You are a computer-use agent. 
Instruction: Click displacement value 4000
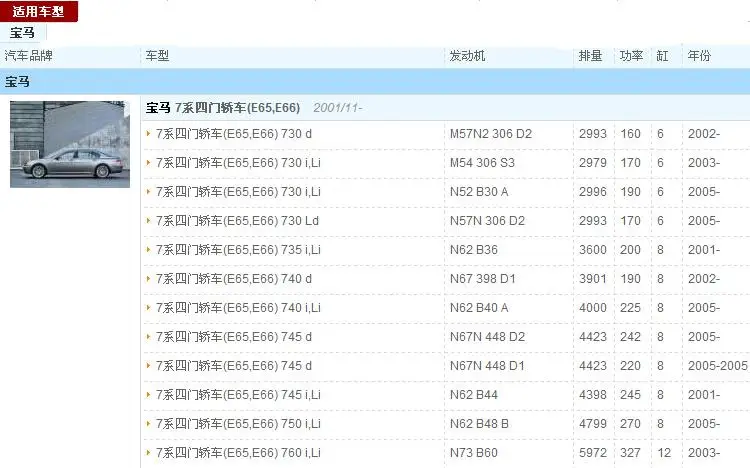[593, 307]
